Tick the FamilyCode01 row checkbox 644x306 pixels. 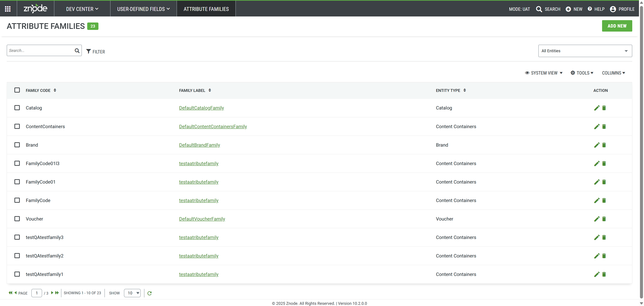click(17, 182)
